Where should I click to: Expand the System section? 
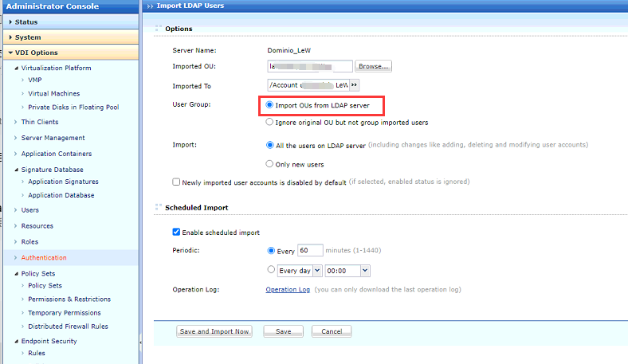point(71,37)
